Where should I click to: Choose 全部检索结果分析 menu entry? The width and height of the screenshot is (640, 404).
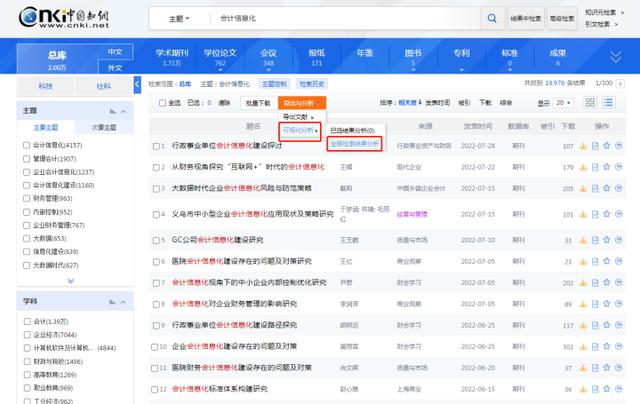click(355, 144)
